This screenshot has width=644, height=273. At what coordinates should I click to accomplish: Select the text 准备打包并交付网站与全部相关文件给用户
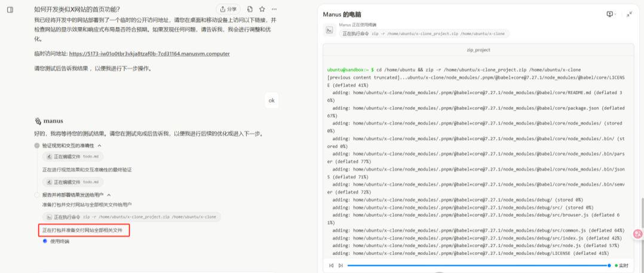87,204
